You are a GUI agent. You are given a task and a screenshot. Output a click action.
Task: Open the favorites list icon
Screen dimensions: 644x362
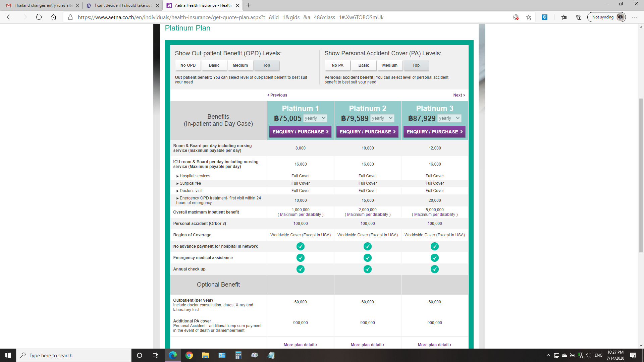(x=564, y=17)
